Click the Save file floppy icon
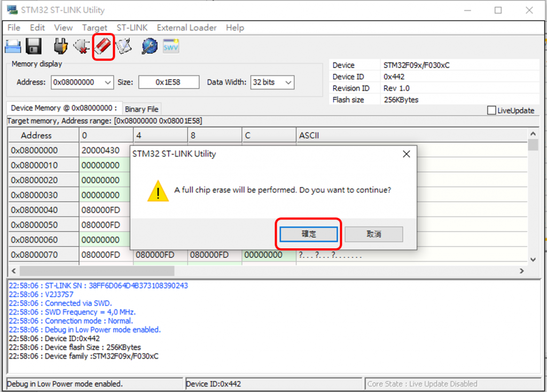 (x=34, y=46)
